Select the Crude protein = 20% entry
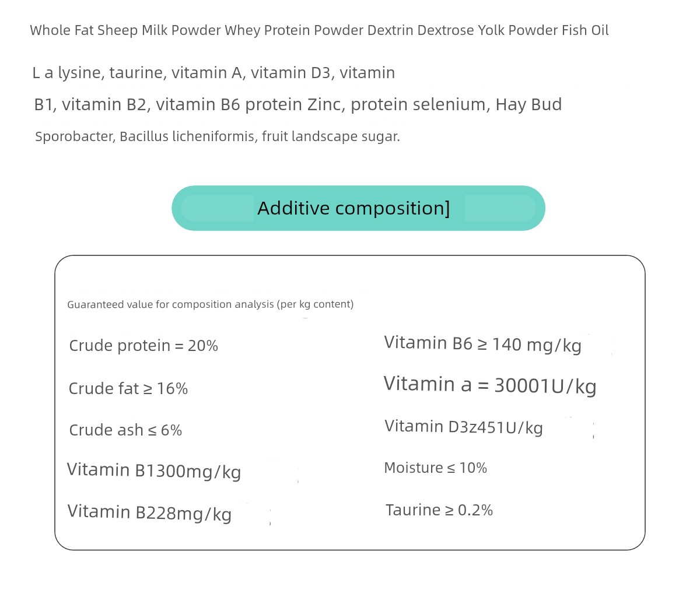This screenshot has height=604, width=700. (x=143, y=346)
